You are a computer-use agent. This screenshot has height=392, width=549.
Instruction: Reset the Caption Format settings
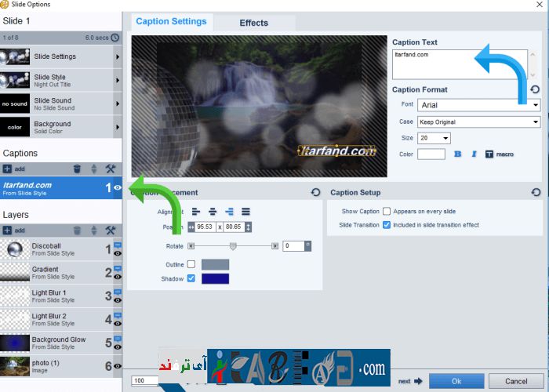tap(536, 89)
